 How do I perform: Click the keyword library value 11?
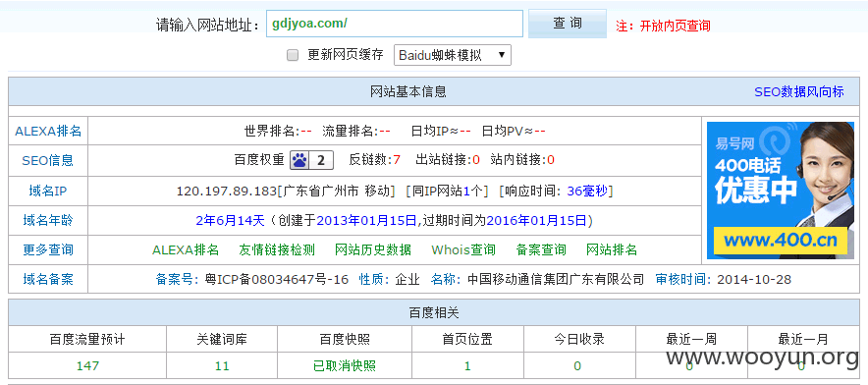[x=222, y=366]
